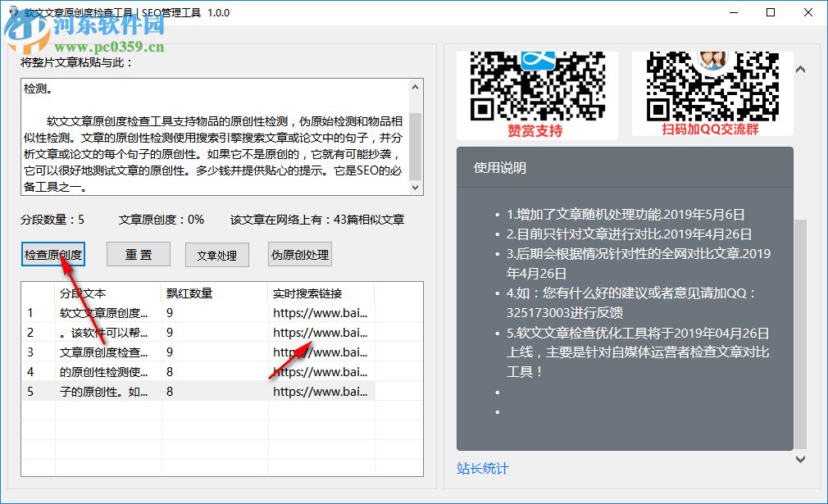Select row 5 text 子的原创性。如...

pos(103,392)
